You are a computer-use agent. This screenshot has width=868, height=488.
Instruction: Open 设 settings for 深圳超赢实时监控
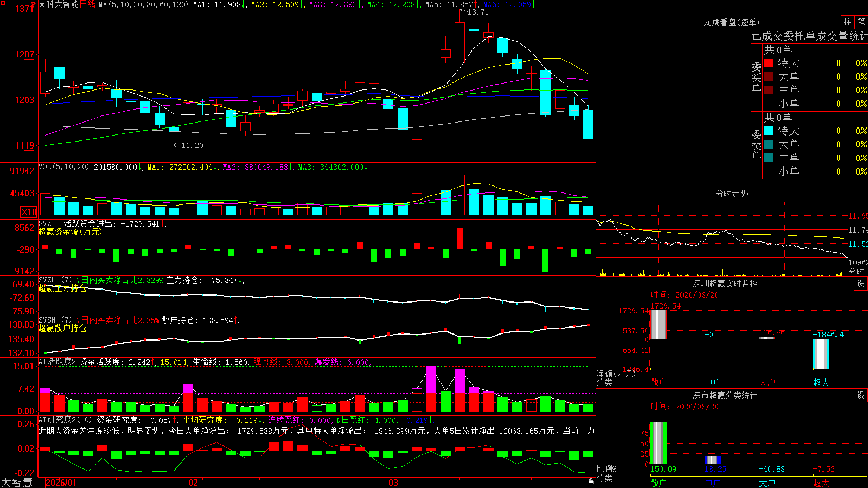tap(861, 284)
